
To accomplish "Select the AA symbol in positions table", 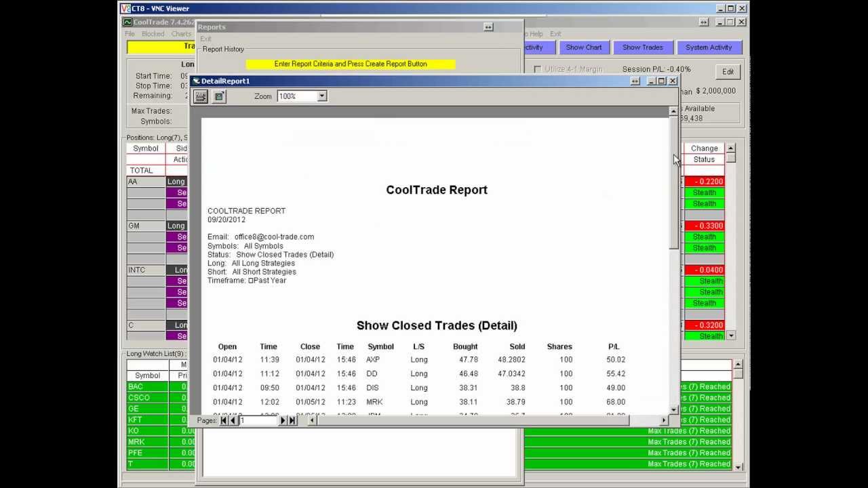I will [x=146, y=182].
